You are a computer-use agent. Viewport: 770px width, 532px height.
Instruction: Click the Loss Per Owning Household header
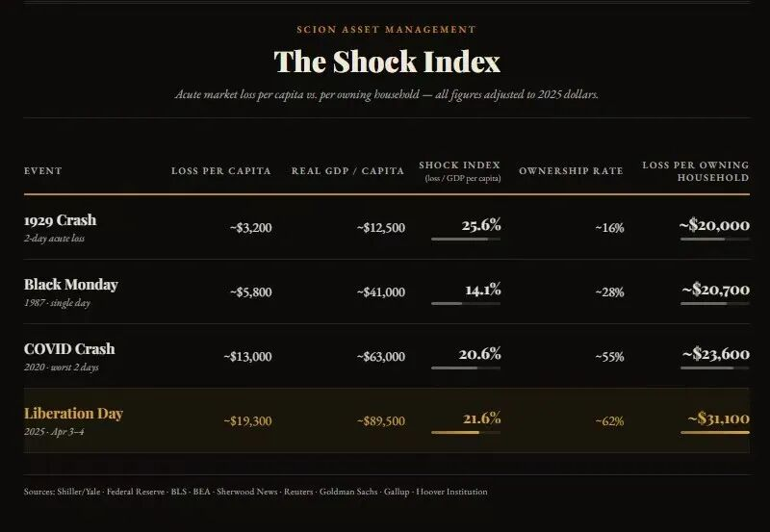(x=695, y=171)
